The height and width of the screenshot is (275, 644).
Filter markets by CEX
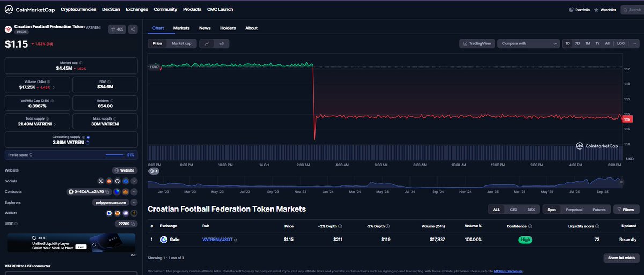[x=513, y=210]
